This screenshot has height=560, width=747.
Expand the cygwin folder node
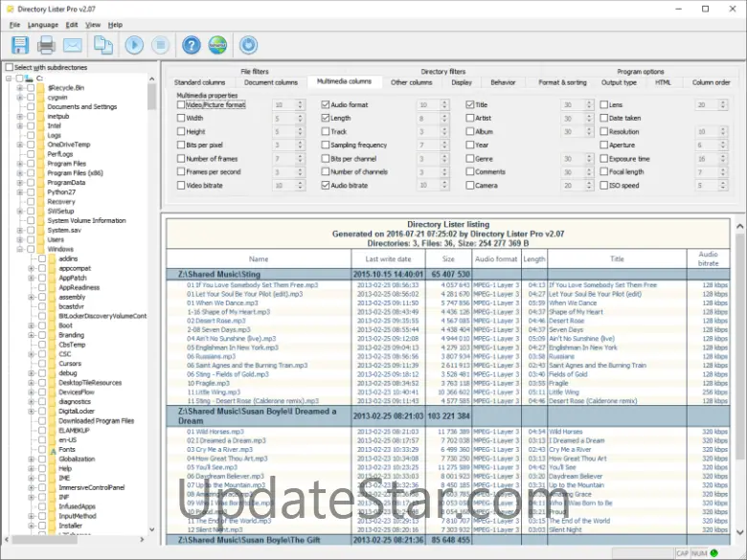point(20,97)
